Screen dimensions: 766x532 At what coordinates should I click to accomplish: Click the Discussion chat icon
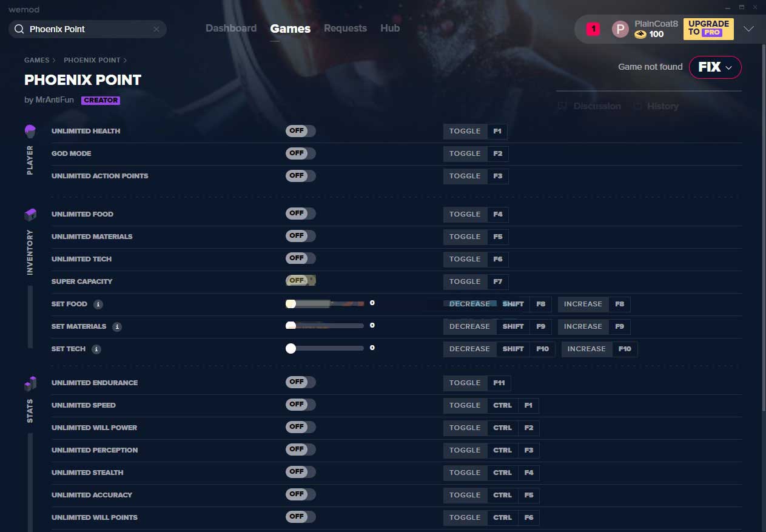click(562, 106)
